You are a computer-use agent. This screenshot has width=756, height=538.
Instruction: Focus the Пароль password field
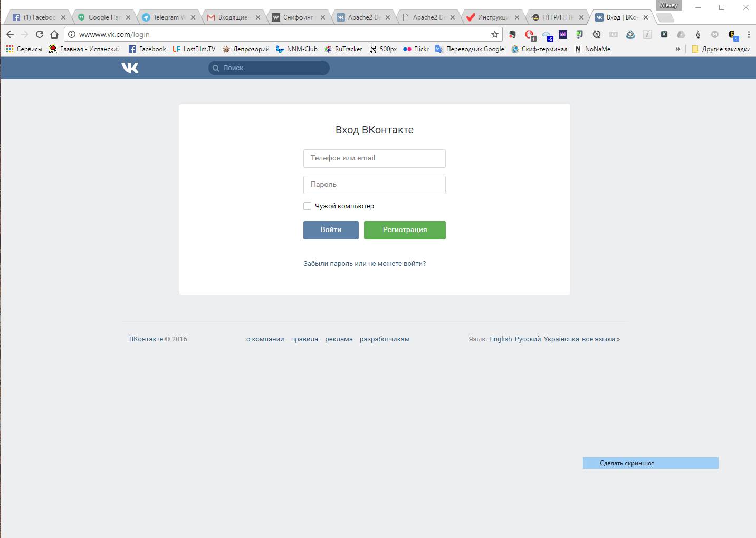(375, 185)
